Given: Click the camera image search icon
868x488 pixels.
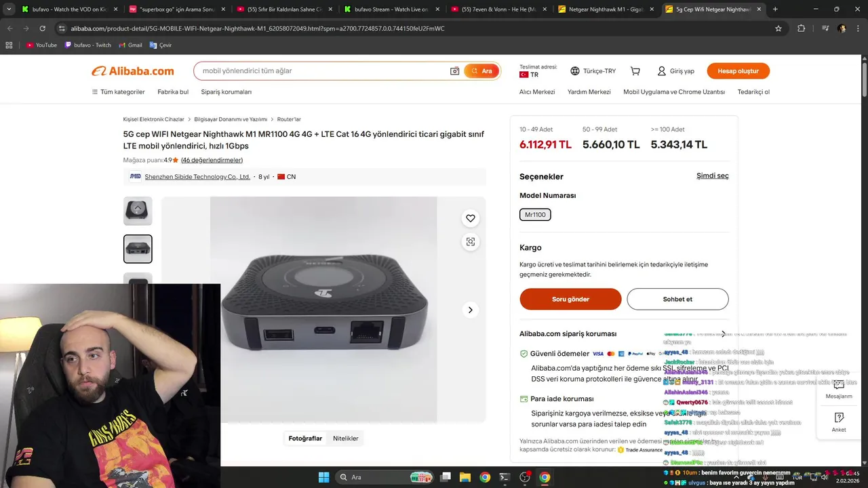Looking at the screenshot, I should click(x=454, y=71).
